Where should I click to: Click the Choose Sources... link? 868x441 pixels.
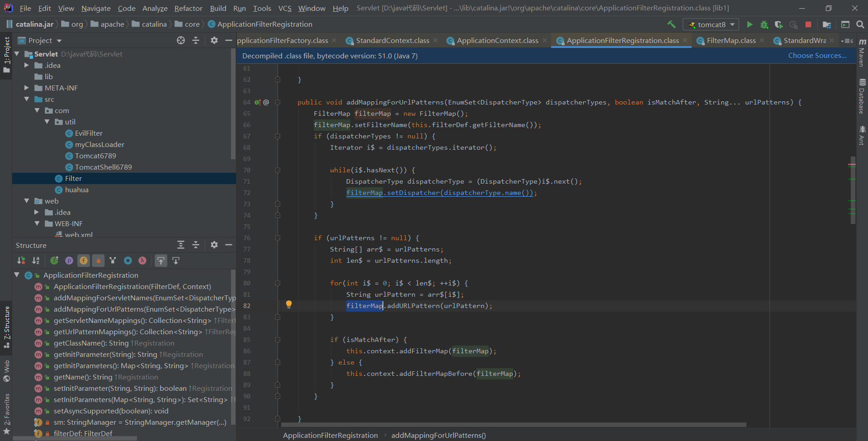tap(817, 56)
